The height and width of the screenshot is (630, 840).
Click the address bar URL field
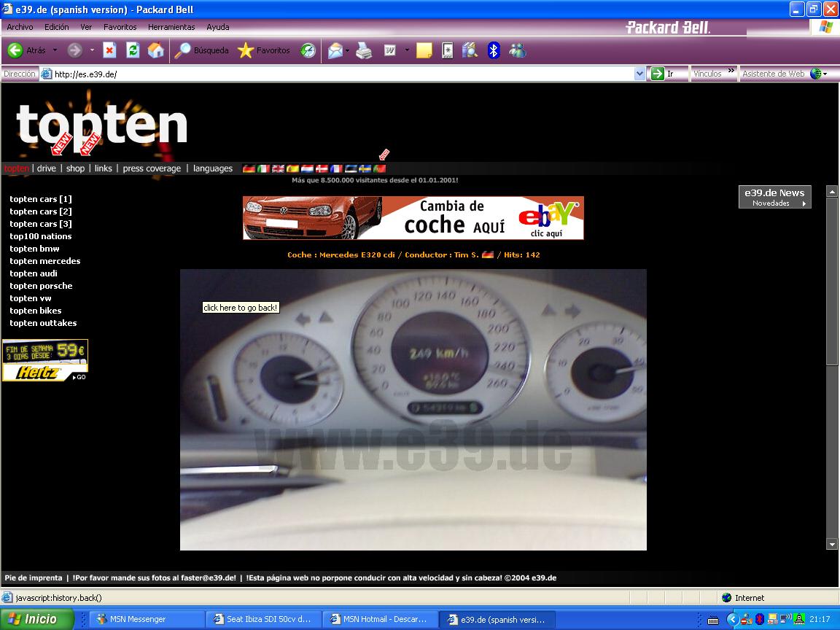click(343, 74)
